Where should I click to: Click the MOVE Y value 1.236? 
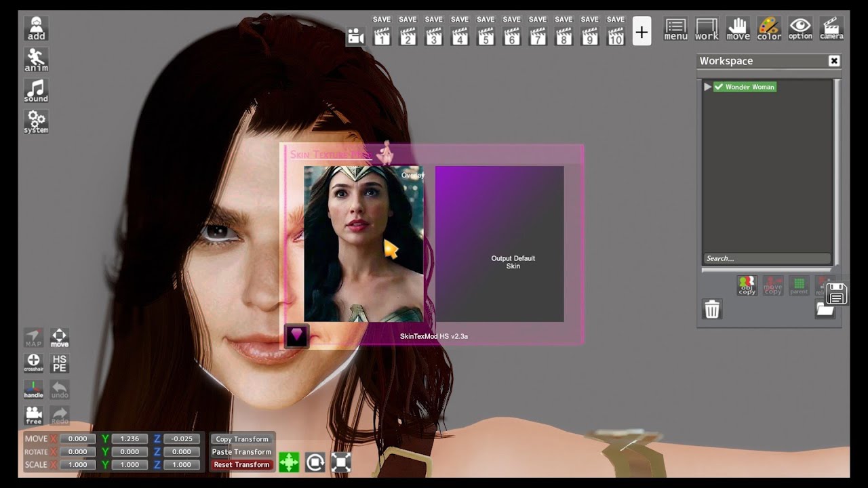[x=130, y=439]
